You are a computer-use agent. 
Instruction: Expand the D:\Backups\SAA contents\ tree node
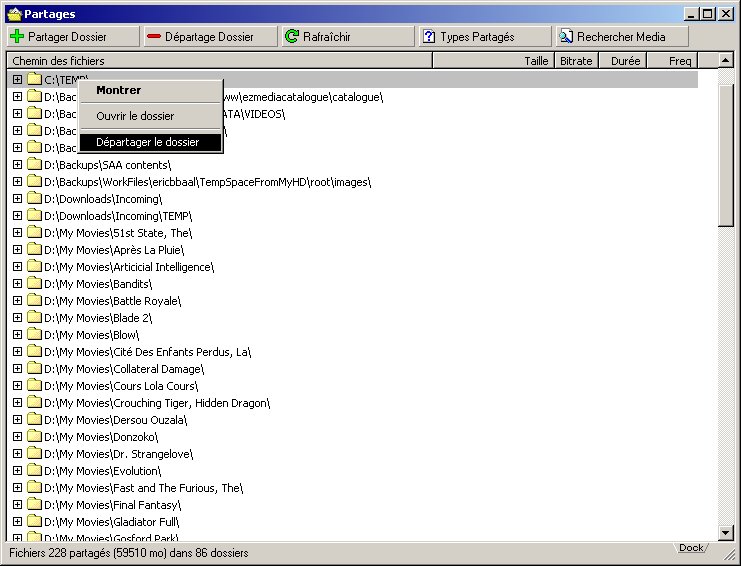[17, 165]
